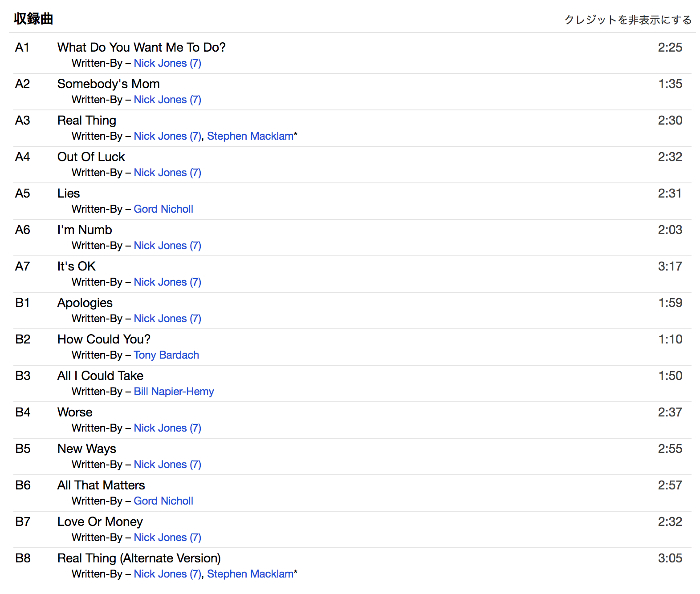The image size is (700, 594).
Task: Select the track title What Do You Want Me To Do?
Action: (141, 47)
